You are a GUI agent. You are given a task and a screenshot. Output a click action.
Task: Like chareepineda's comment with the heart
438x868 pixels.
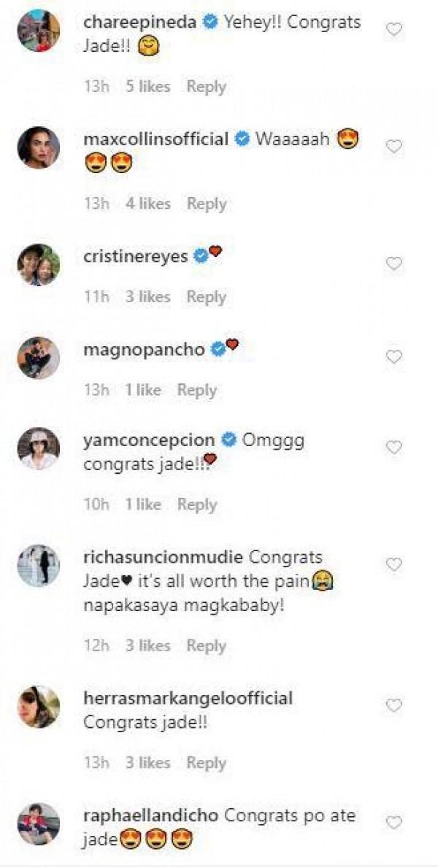click(393, 30)
